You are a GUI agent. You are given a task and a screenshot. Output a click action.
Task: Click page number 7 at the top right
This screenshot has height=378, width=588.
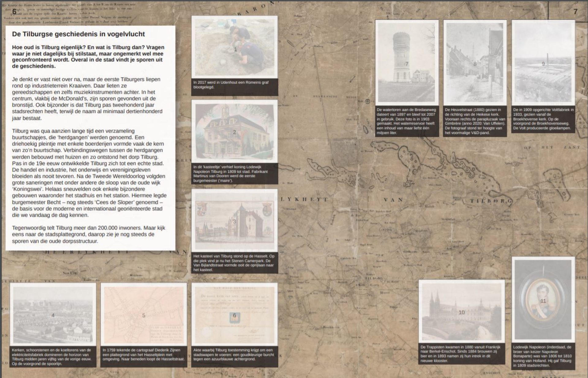[575, 11]
